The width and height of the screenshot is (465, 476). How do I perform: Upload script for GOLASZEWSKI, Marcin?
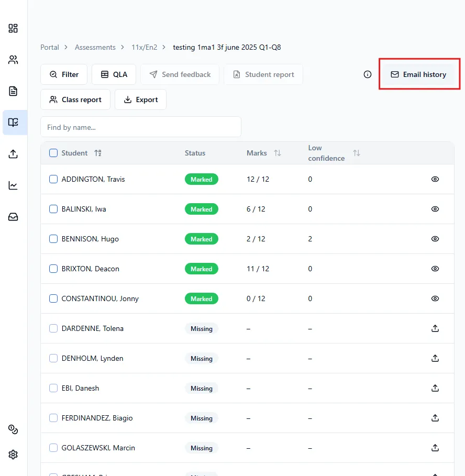[435, 448]
